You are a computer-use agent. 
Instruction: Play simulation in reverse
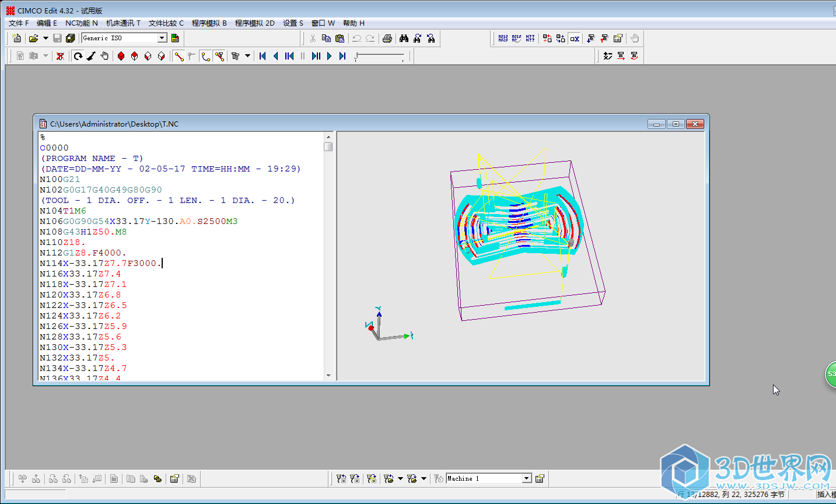[x=276, y=56]
